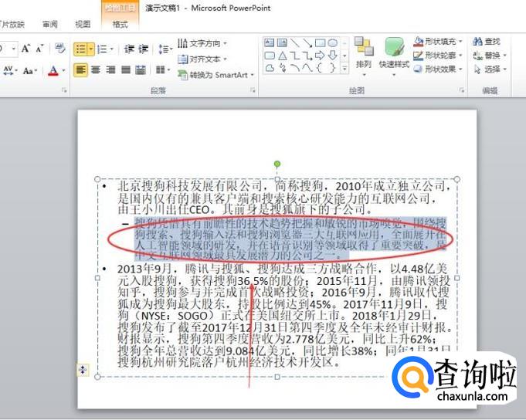Open the slide show tab
The image size is (526, 420).
tap(12, 24)
